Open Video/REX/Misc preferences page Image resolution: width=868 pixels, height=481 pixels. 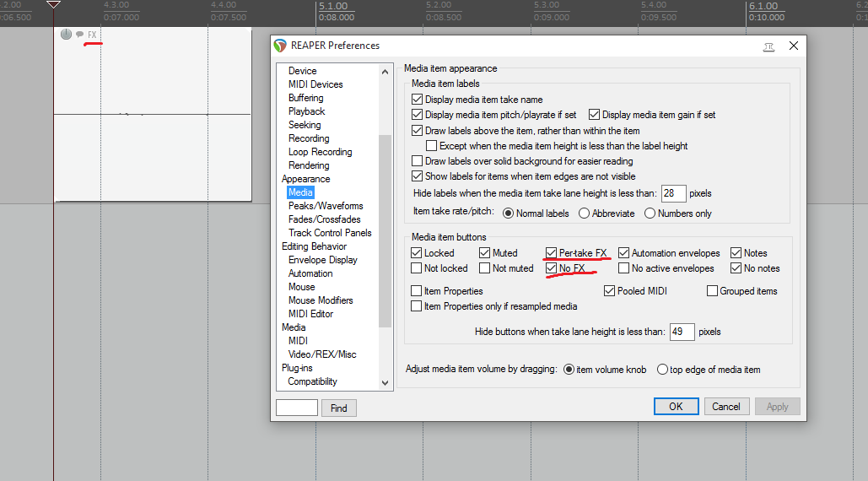pyautogui.click(x=322, y=354)
